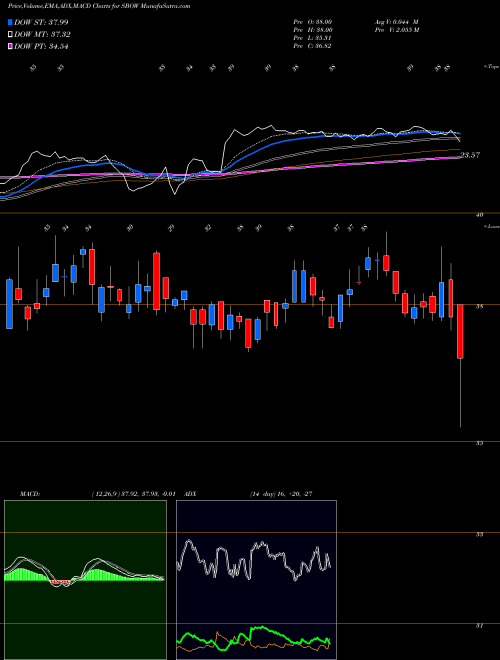Click the 23.57 EMA end label

tap(470, 155)
